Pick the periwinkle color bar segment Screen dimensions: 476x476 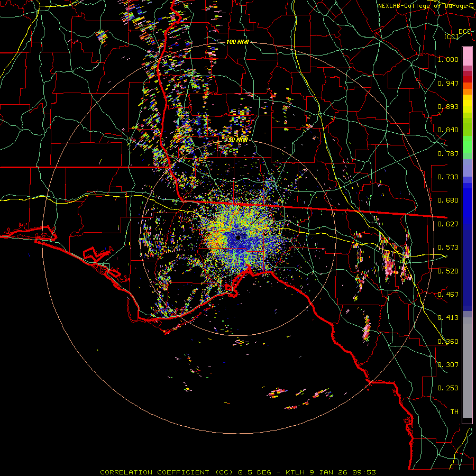click(x=467, y=168)
